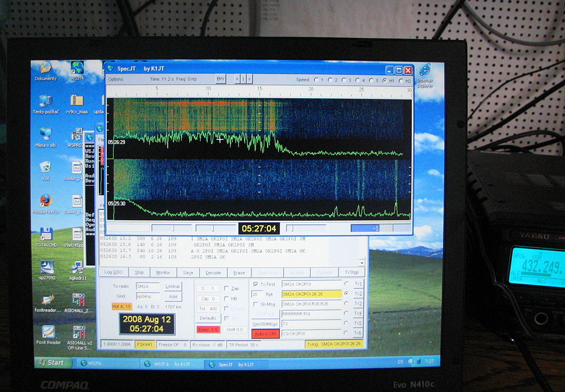Click the decoded text scrollbar down arrow

[362, 263]
